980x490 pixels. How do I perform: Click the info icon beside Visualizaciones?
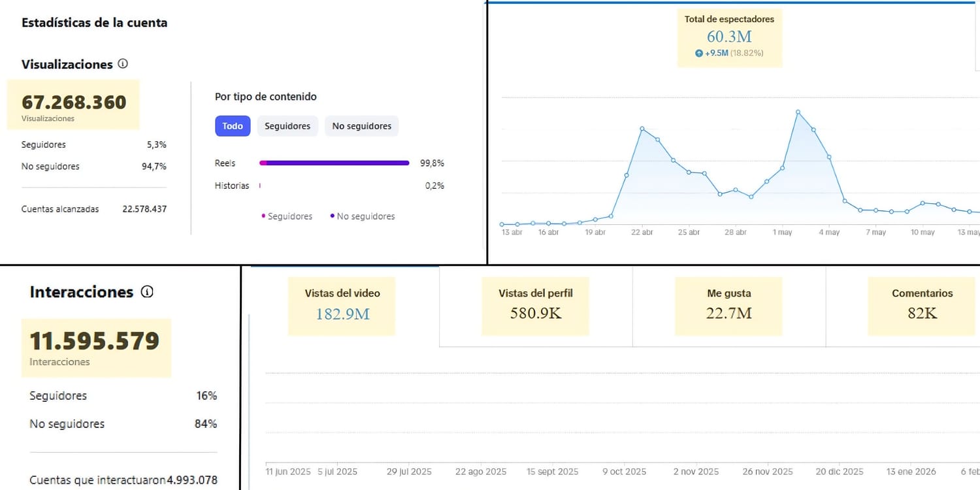pos(123,64)
